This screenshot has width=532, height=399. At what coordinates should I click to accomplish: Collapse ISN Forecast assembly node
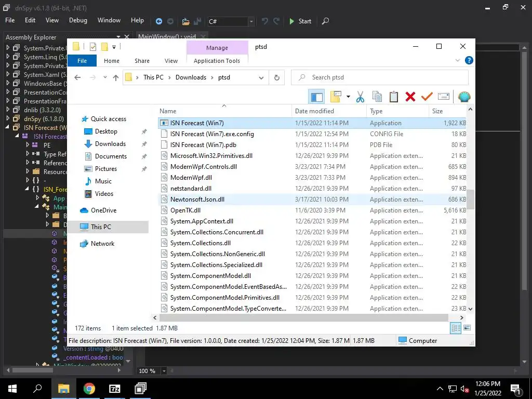[7, 127]
